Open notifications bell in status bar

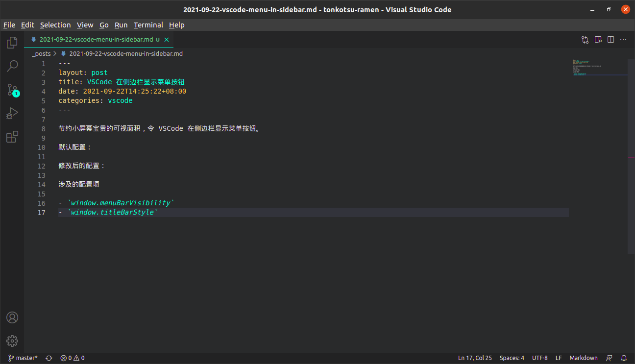point(624,358)
